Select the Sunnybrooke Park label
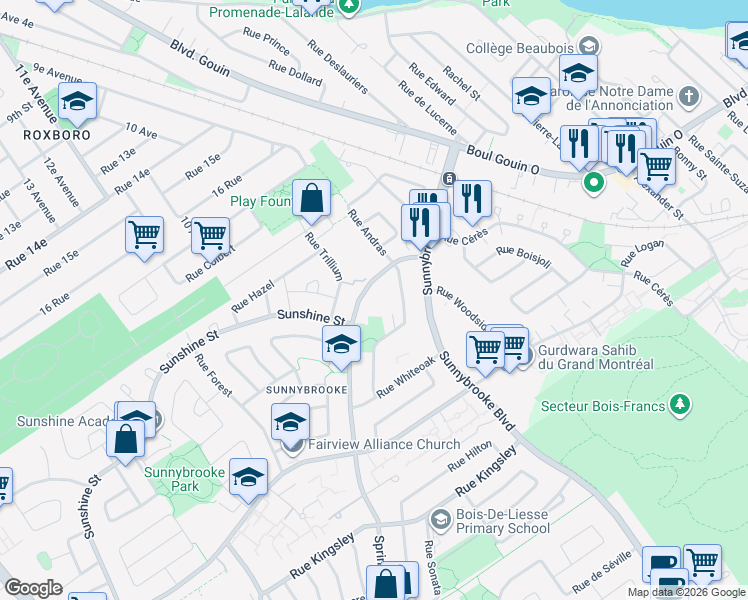The width and height of the screenshot is (748, 600). pos(185,479)
